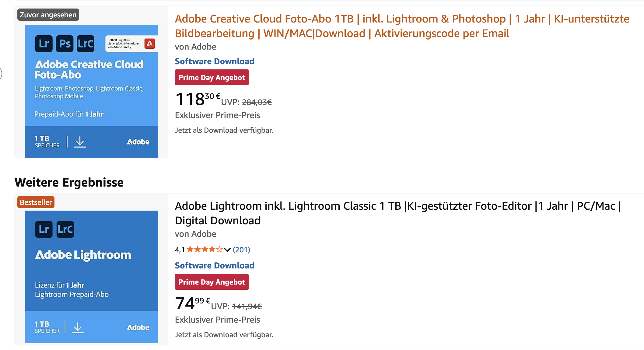Viewport: 644px width, 350px height.
Task: Click the Ps icon on Foto-Abo box
Action: coord(65,44)
